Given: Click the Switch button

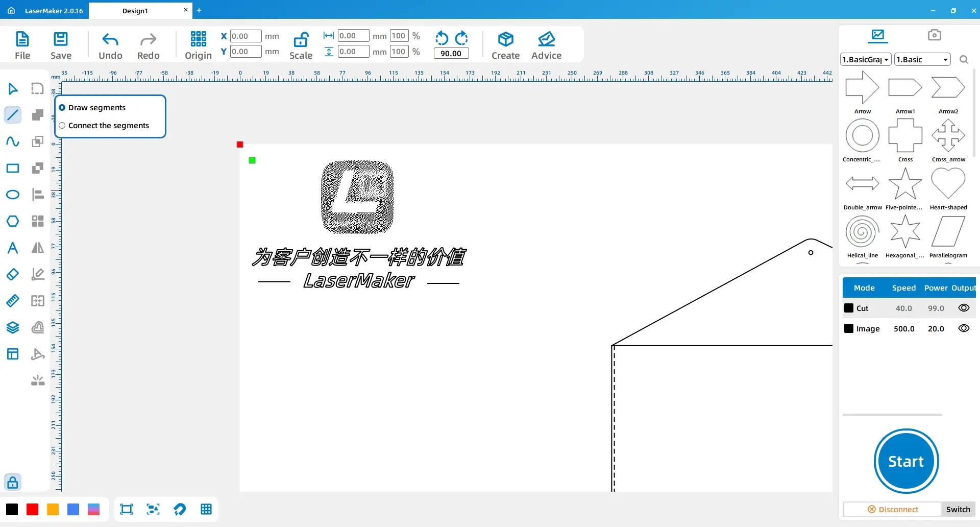Looking at the screenshot, I should click(x=958, y=510).
